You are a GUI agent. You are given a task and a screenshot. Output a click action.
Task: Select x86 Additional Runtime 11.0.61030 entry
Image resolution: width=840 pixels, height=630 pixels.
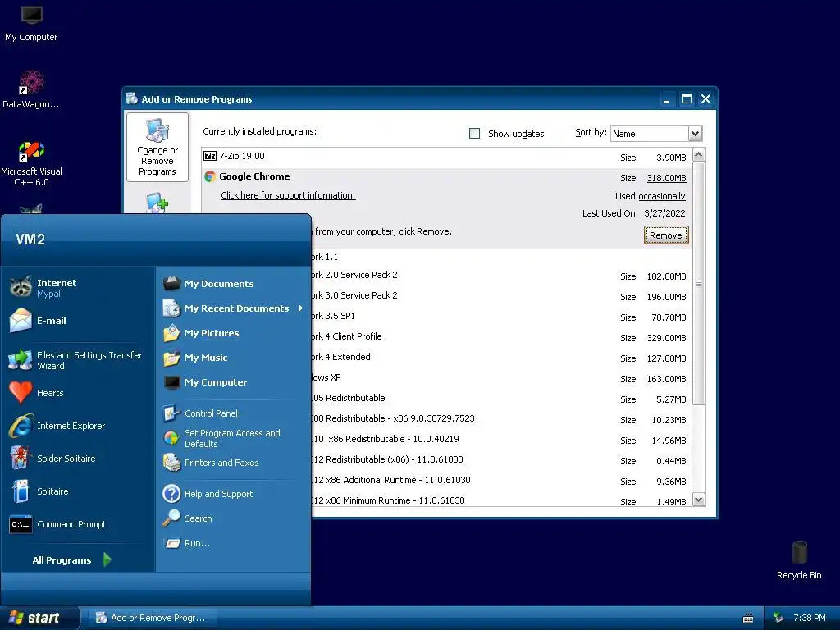(x=501, y=481)
